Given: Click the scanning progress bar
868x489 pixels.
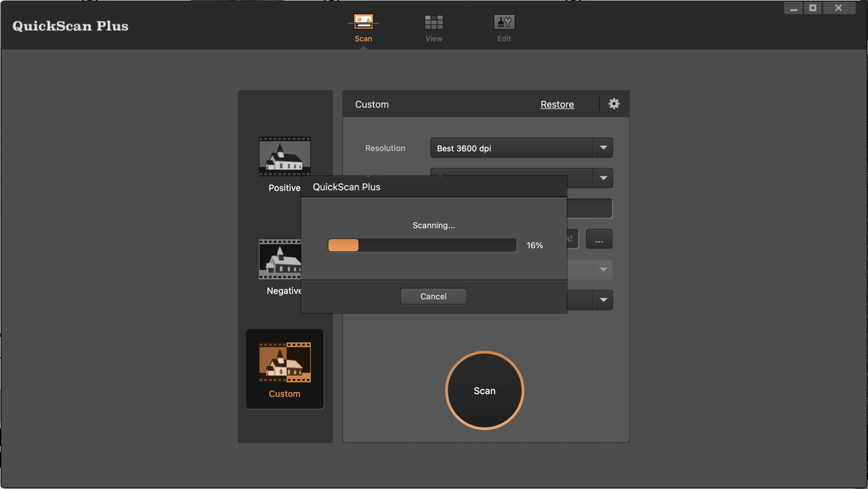Looking at the screenshot, I should pyautogui.click(x=422, y=245).
